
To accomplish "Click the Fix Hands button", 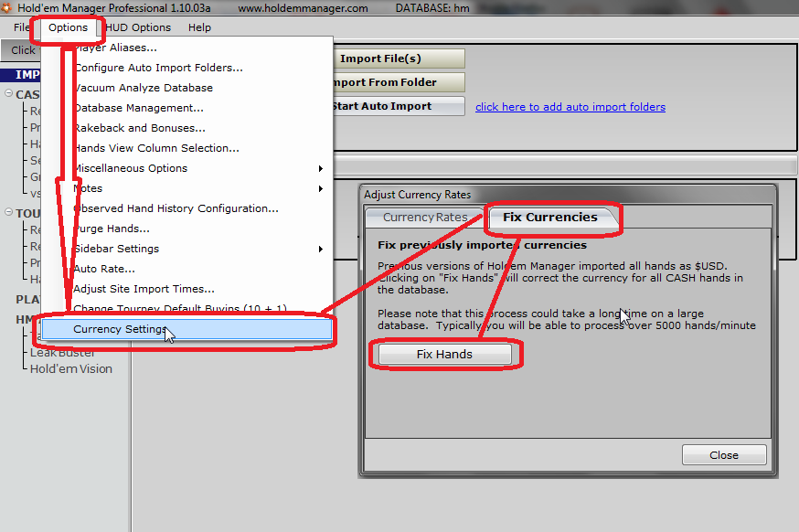I will [x=445, y=354].
